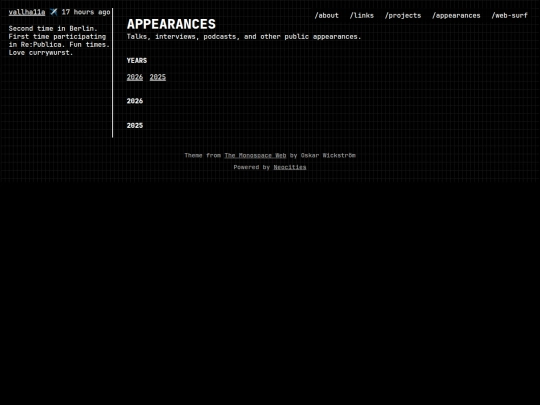Click the bold 2025 section heading
Image resolution: width=540 pixels, height=405 pixels.
click(135, 125)
